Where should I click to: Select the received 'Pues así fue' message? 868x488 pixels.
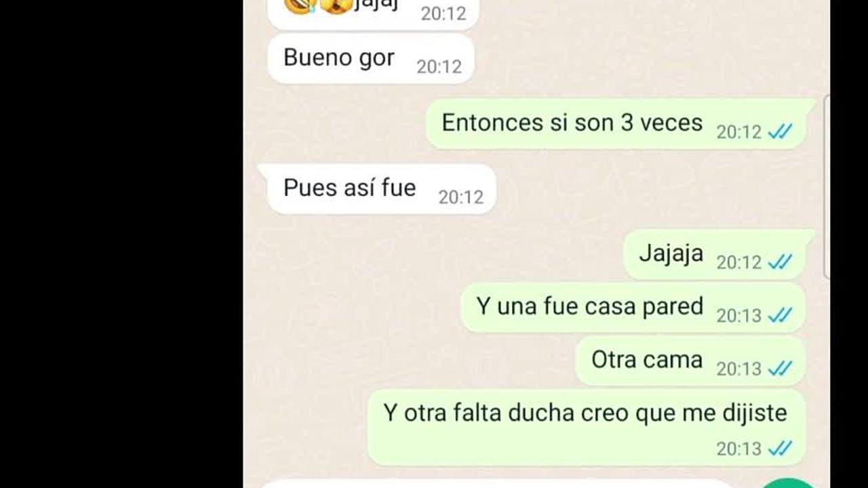(381, 188)
